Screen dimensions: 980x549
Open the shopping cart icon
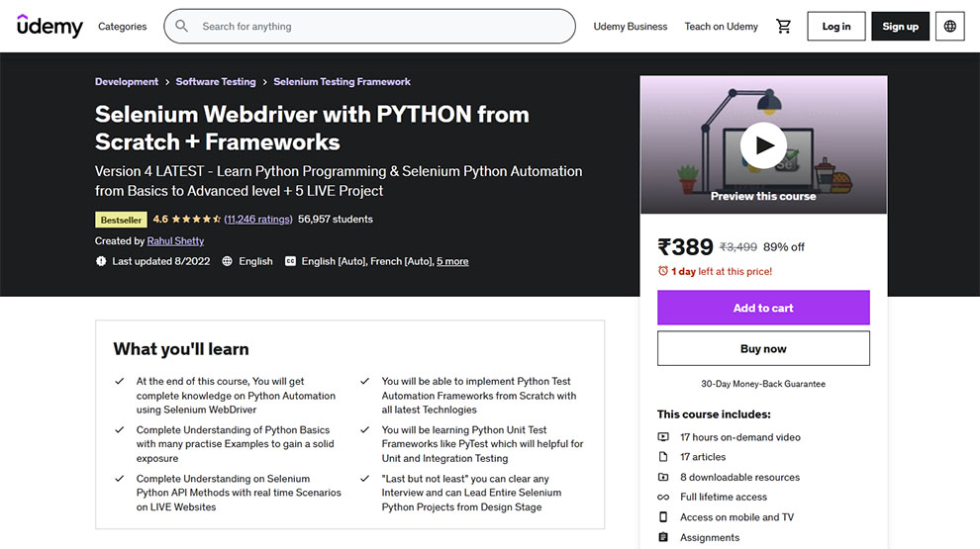(783, 27)
